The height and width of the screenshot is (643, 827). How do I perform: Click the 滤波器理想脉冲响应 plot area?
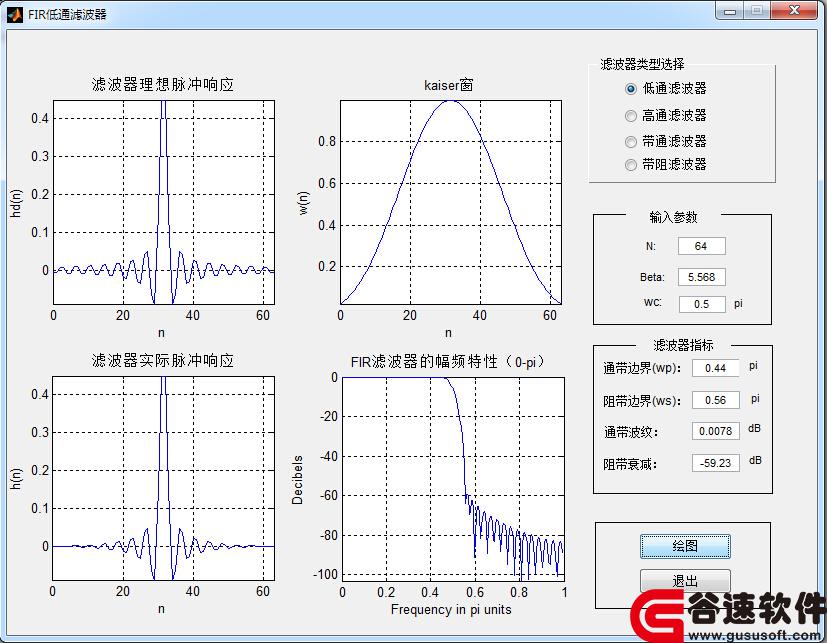(x=164, y=202)
